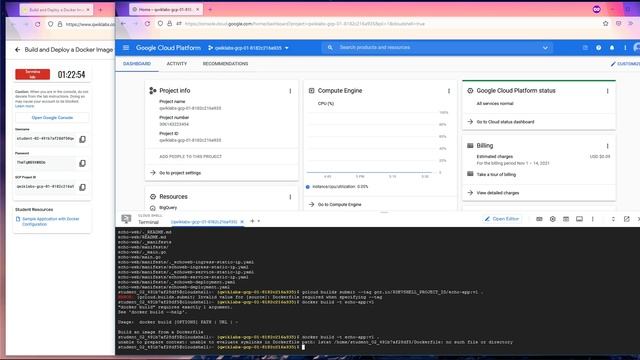Copy the GCP Project ID with its copy icon
This screenshot has height=360, width=640.
click(x=82, y=187)
